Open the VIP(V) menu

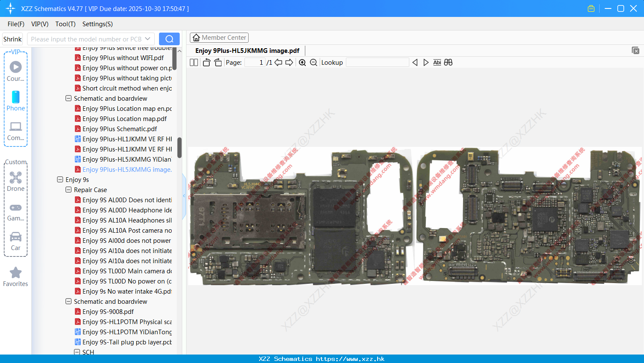(x=40, y=24)
